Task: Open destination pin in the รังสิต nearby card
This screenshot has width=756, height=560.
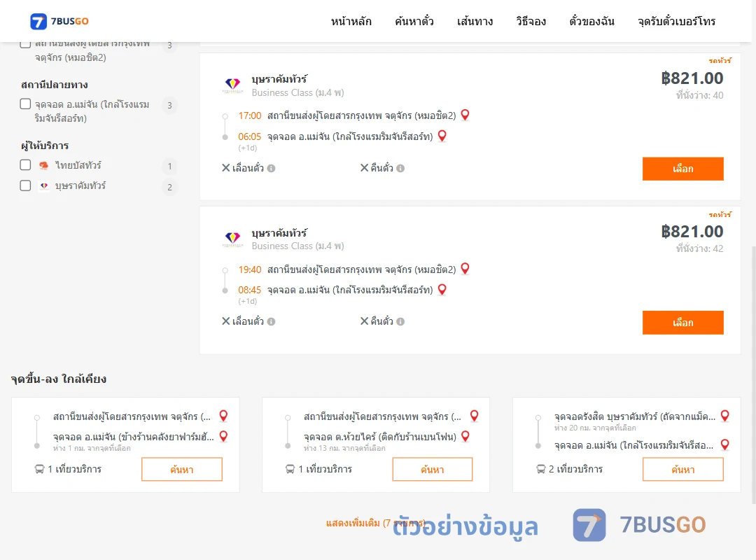Action: tap(725, 444)
